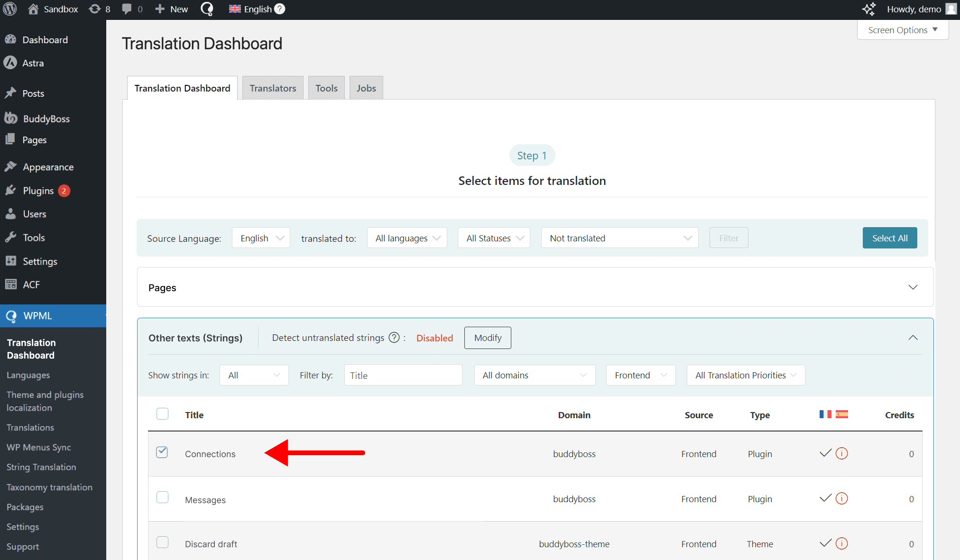The width and height of the screenshot is (960, 560).
Task: Open the Packages submenu link
Action: click(x=25, y=507)
